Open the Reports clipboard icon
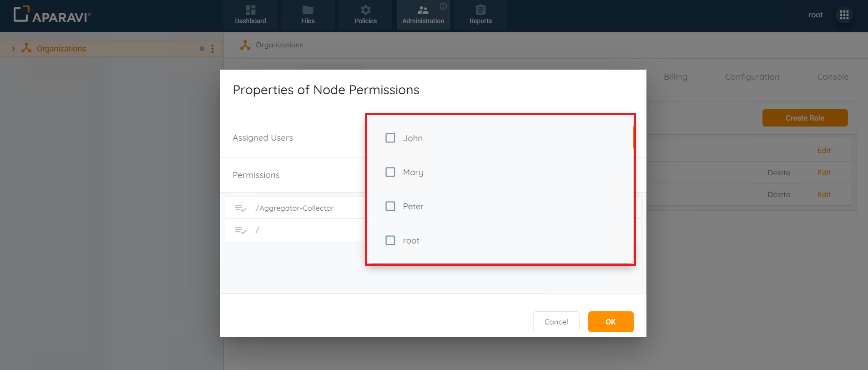Image resolution: width=868 pixels, height=370 pixels. click(480, 10)
